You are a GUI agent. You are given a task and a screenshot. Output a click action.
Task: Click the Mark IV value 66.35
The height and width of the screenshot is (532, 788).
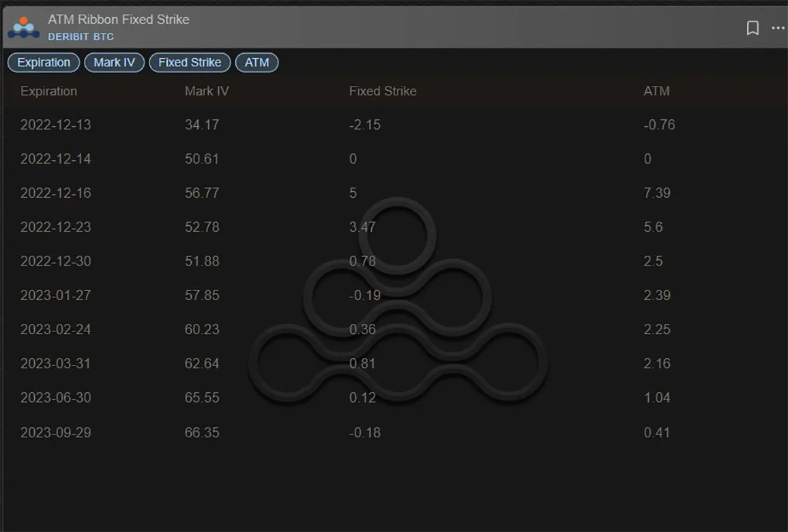point(202,432)
